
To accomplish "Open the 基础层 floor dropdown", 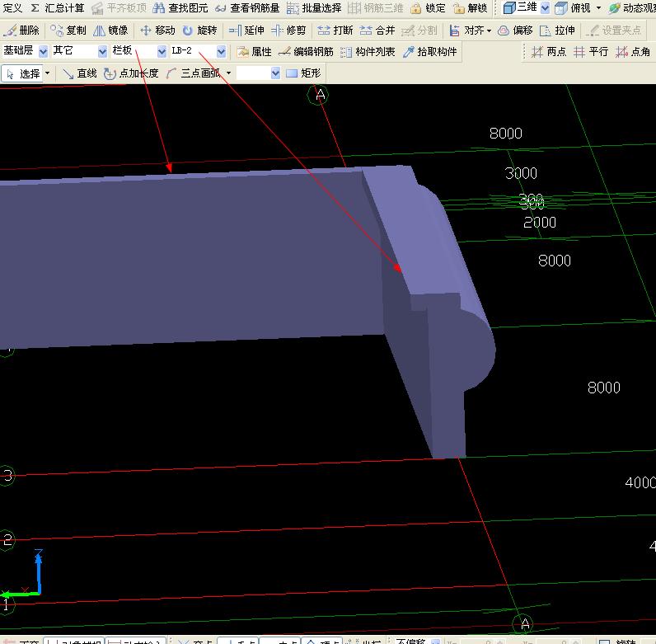I will click(44, 51).
